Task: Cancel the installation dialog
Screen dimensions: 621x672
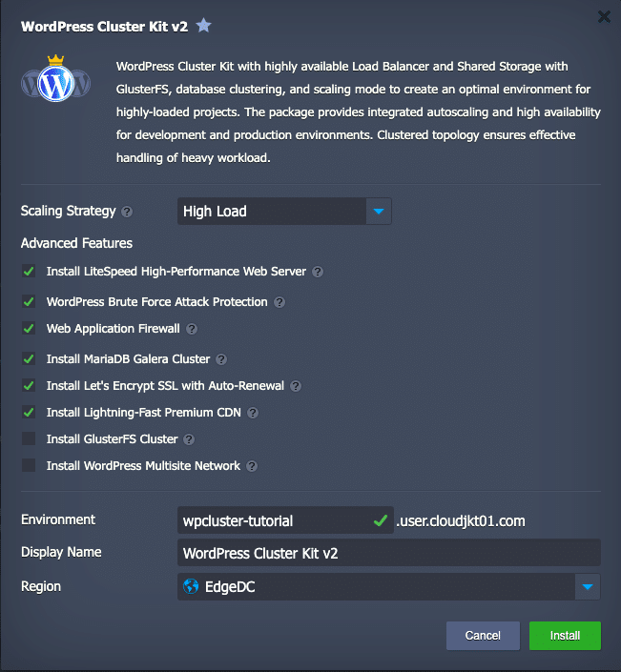Action: point(483,636)
